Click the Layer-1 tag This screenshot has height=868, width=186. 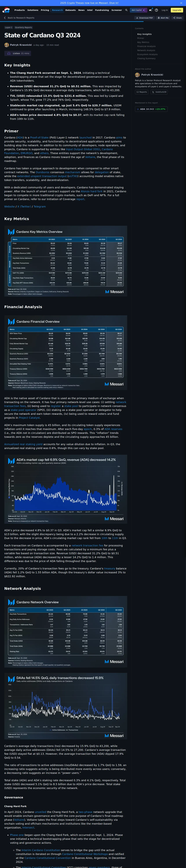pos(8,28)
